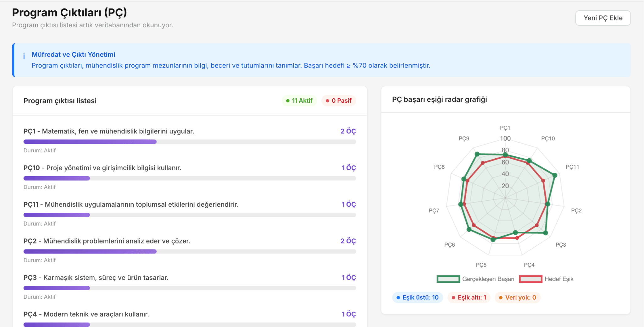The height and width of the screenshot is (327, 644).
Task: Click the PÇ11 axis label on radar
Action: click(x=572, y=167)
